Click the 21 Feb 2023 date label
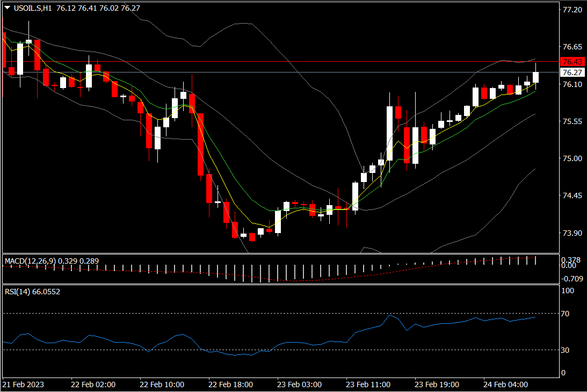587x392 pixels. (x=24, y=385)
